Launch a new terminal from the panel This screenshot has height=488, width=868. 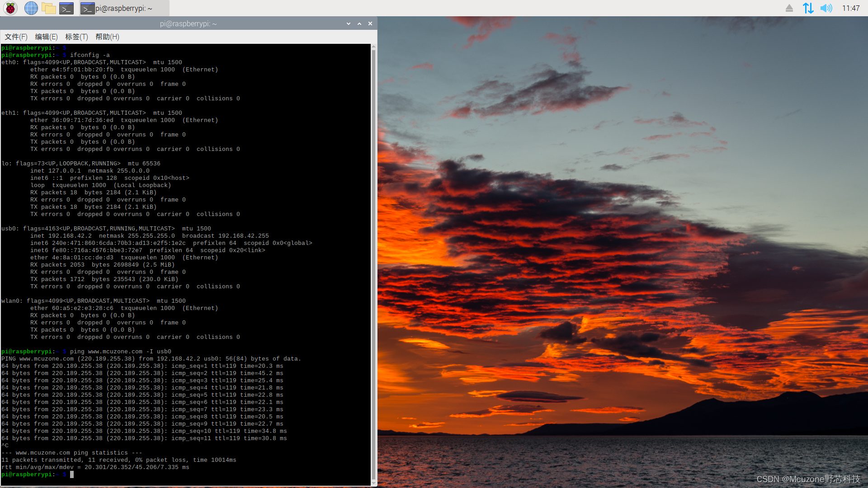(x=66, y=8)
